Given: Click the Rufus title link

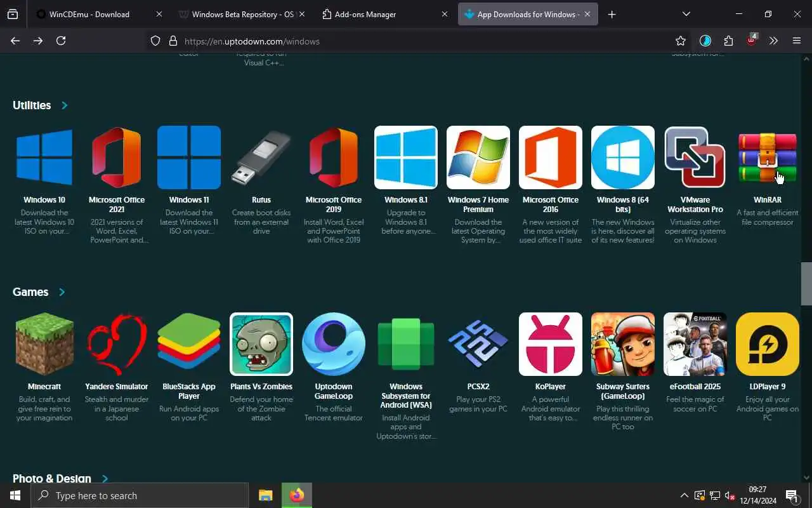Looking at the screenshot, I should pyautogui.click(x=261, y=200).
